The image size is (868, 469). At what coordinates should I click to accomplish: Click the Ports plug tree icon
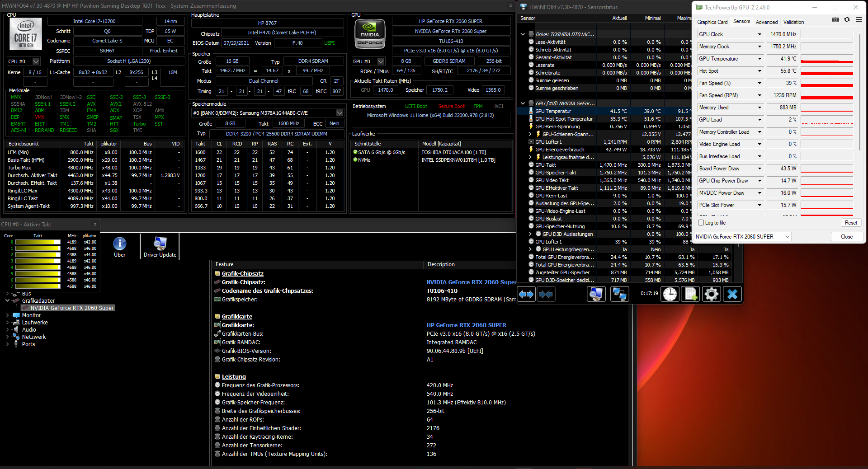tap(16, 344)
